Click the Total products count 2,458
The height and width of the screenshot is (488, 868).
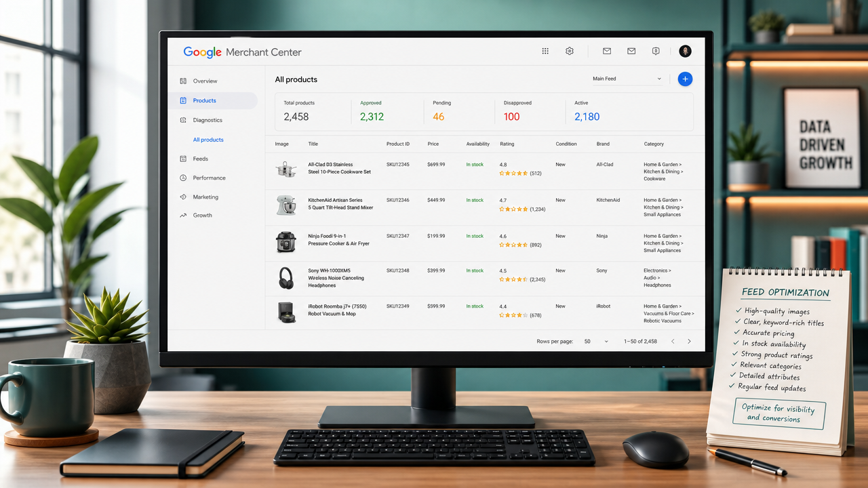click(x=296, y=117)
